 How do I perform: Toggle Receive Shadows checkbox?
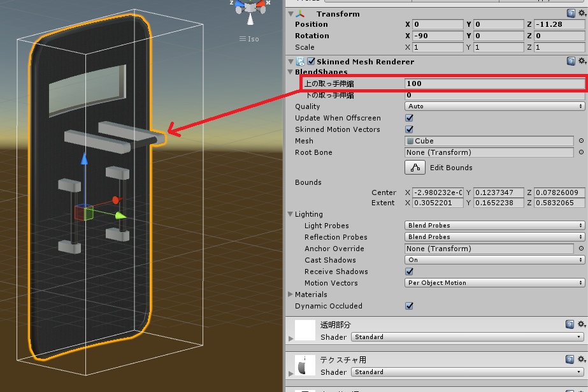point(409,271)
